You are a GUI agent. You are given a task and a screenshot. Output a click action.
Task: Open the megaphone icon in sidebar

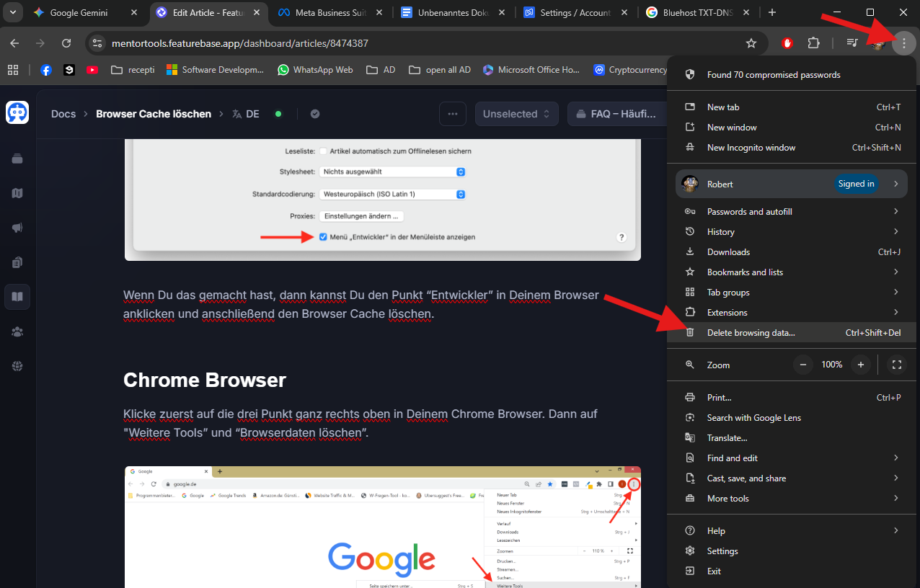[x=17, y=228]
